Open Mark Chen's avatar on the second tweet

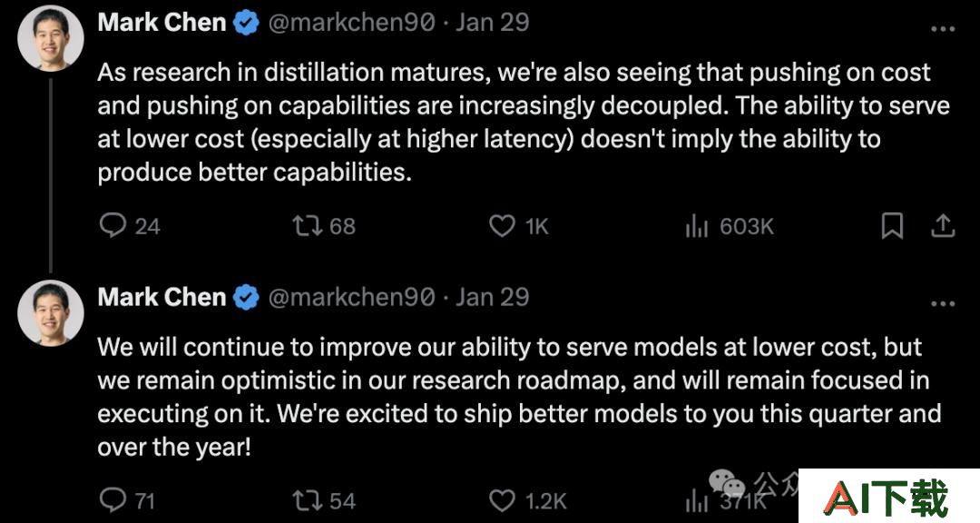tap(50, 312)
